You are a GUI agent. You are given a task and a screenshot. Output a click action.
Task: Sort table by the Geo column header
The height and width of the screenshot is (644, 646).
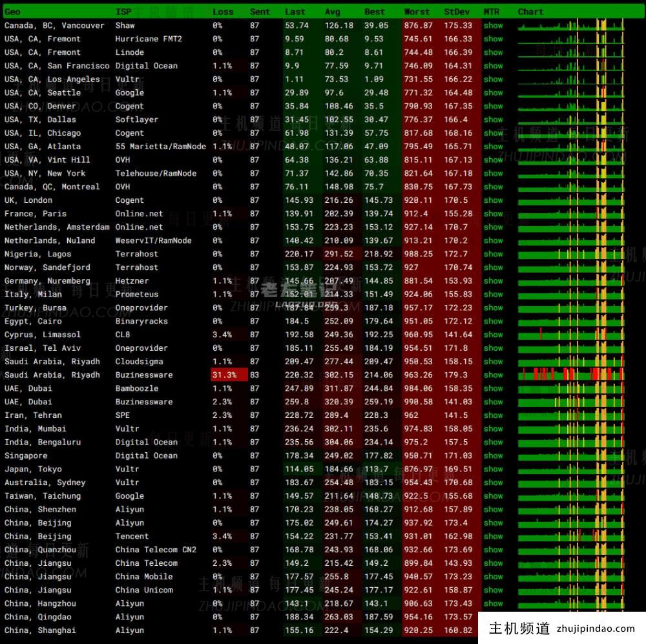pyautogui.click(x=12, y=12)
